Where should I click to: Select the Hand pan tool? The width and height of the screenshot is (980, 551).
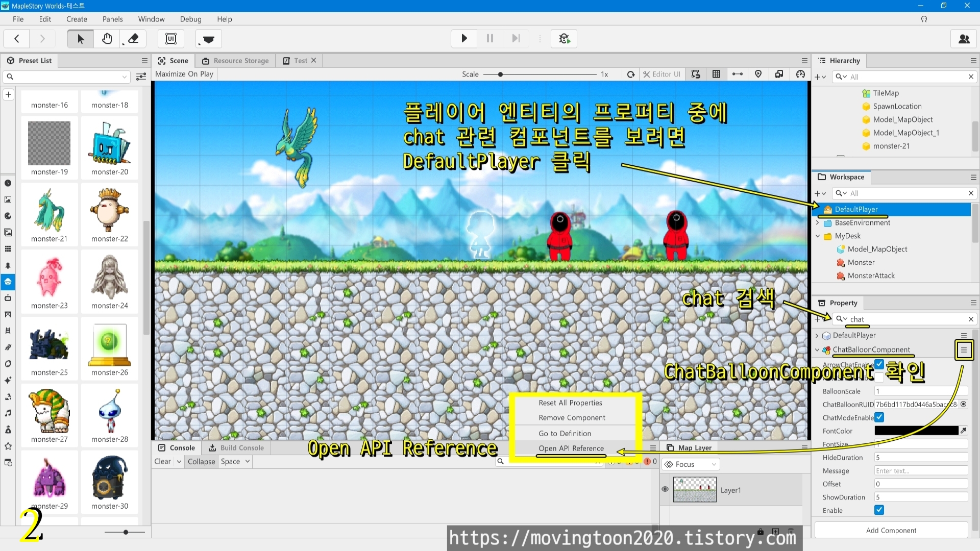pyautogui.click(x=107, y=39)
